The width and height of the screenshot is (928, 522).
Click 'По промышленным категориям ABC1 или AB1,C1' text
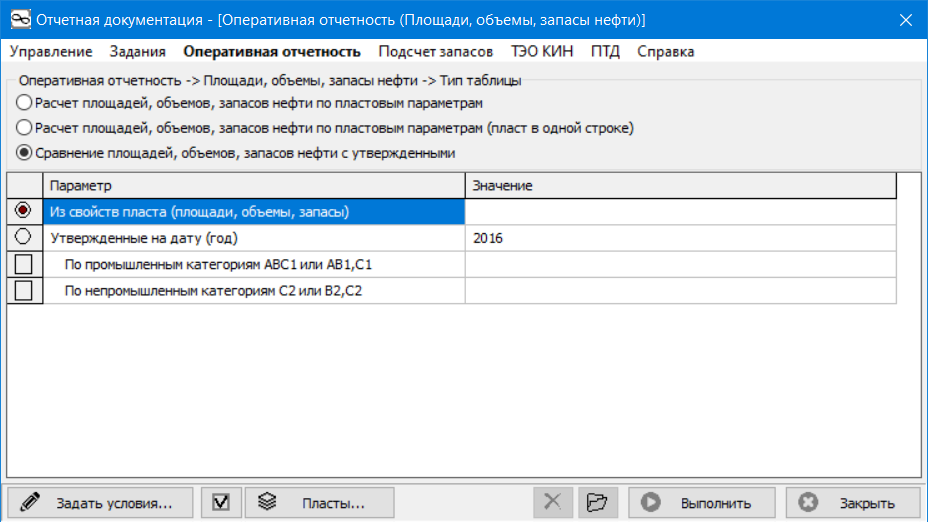click(x=218, y=265)
